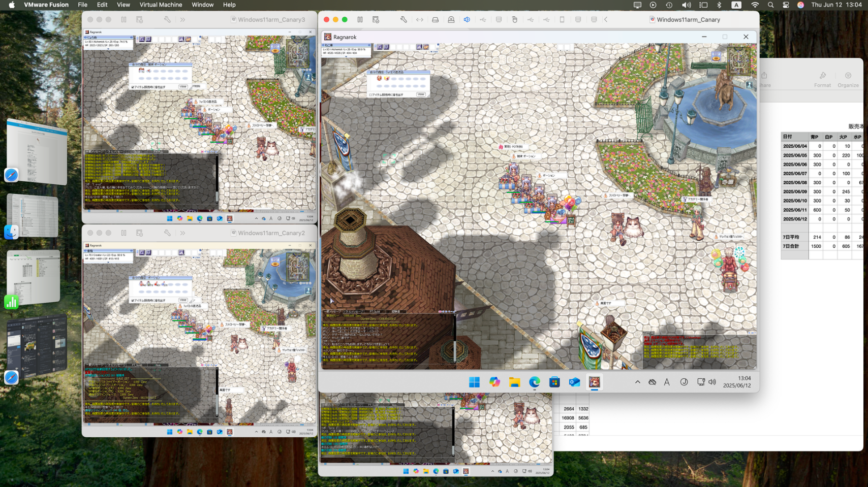Open snapshot icon in Windows11arm_Canary2 toolbar
Viewport: 868px width, 487px height.
139,233
